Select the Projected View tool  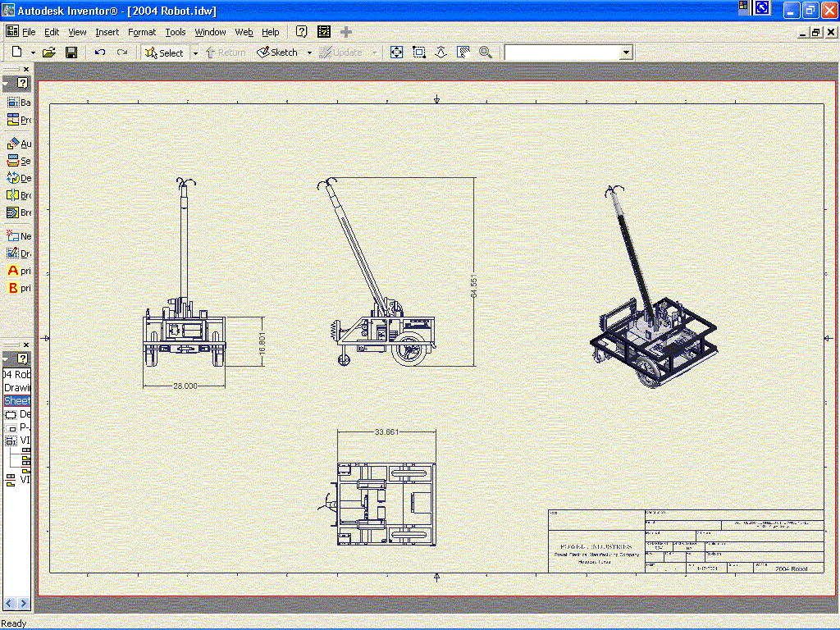18,120
